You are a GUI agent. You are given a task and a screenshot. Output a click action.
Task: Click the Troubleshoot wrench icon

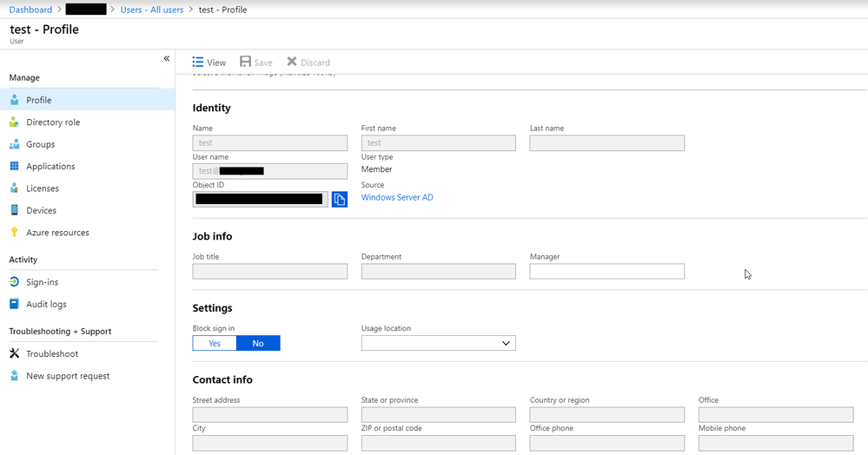(15, 353)
